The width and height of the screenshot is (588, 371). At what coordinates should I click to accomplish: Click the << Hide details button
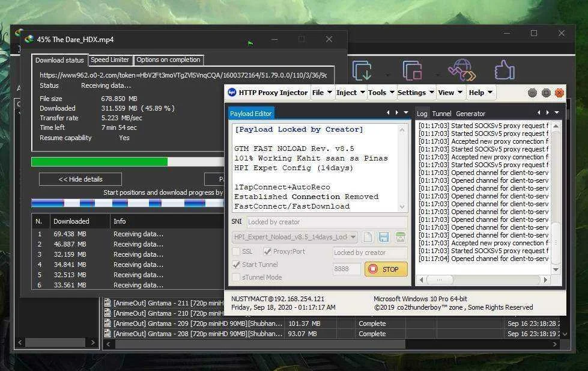(80, 179)
